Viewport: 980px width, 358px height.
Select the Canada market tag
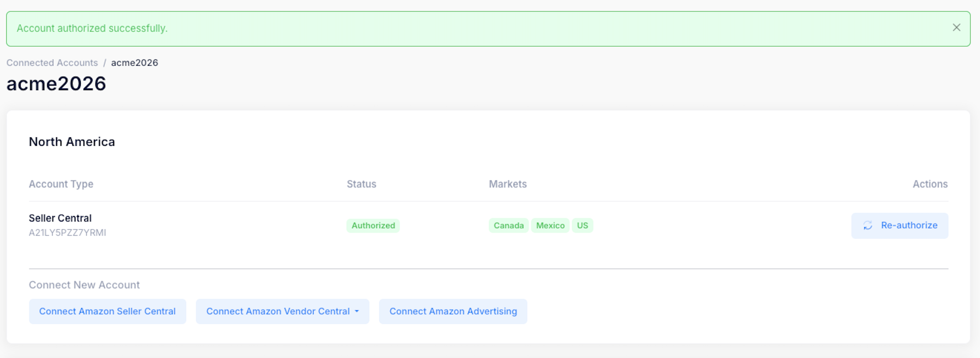tap(509, 226)
